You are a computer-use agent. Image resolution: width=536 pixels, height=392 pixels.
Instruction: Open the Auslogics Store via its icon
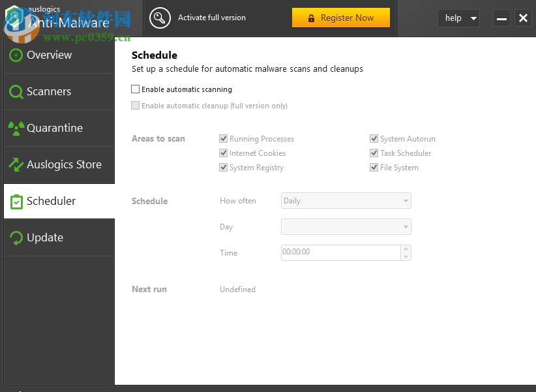16,164
